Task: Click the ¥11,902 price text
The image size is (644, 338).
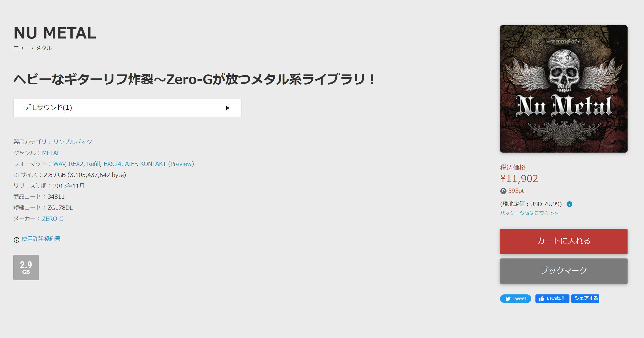Action: point(519,179)
